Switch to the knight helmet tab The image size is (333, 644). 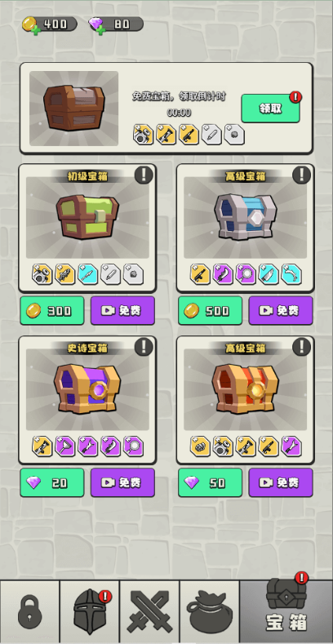point(90,612)
